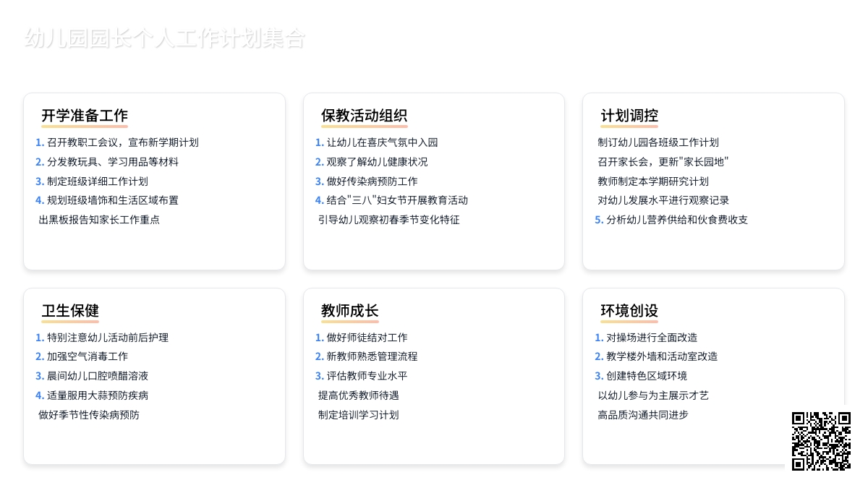Select text 召开家长会，更新"家长园地"
Image resolution: width=868 pixels, height=488 pixels.
pos(663,162)
